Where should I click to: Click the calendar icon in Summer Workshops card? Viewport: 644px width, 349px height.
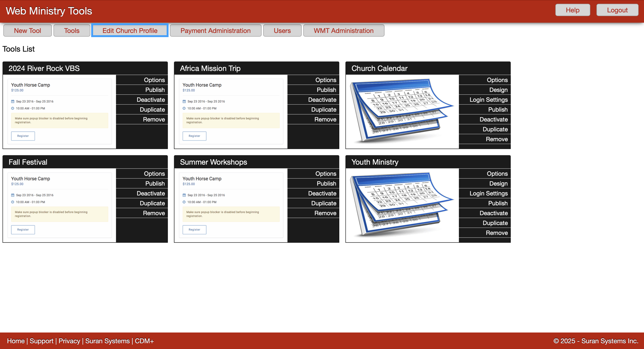185,195
